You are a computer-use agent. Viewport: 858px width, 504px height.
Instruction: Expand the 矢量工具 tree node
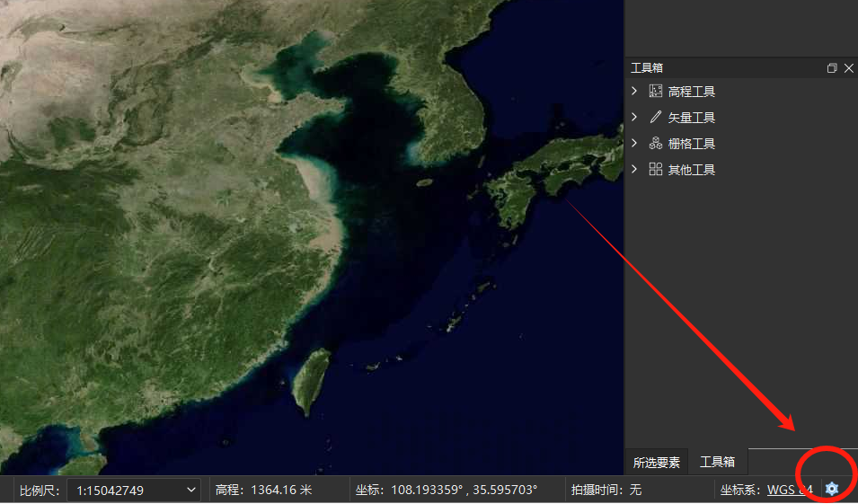(x=634, y=117)
